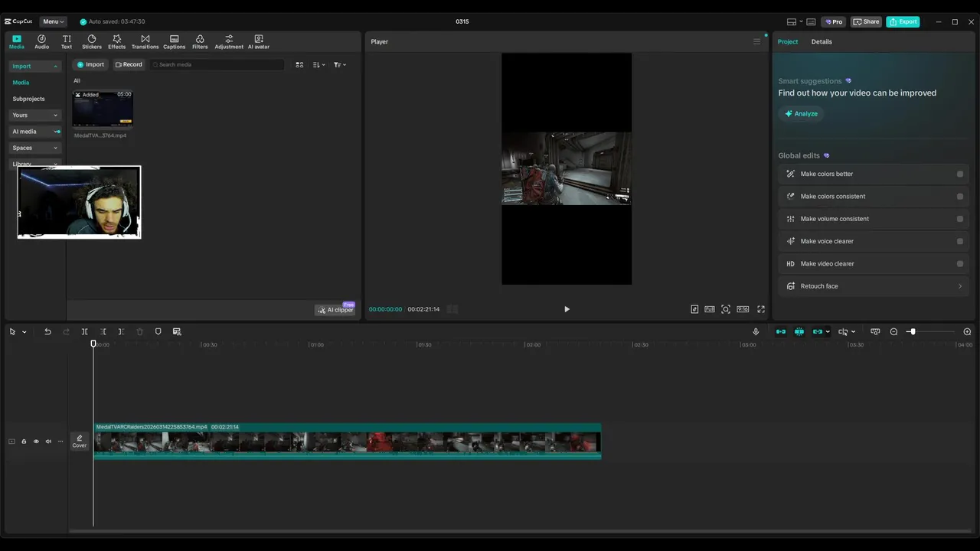
Task: Open the Stickers panel
Action: tap(92, 41)
